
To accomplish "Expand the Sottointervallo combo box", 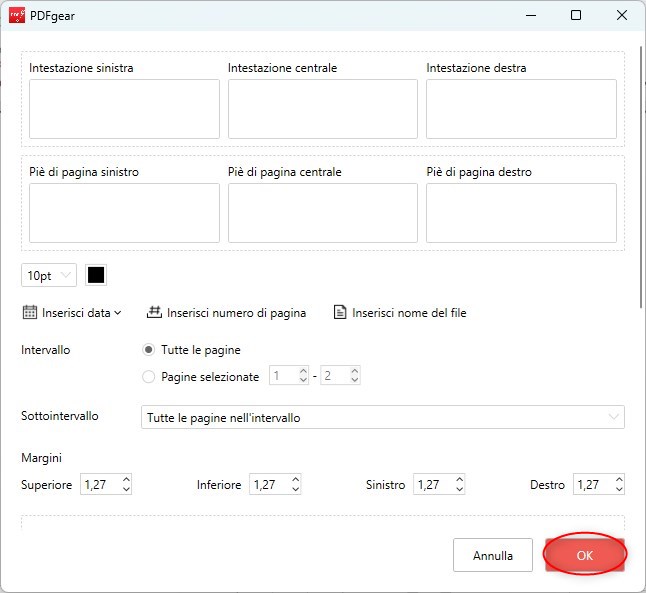I will click(383, 417).
